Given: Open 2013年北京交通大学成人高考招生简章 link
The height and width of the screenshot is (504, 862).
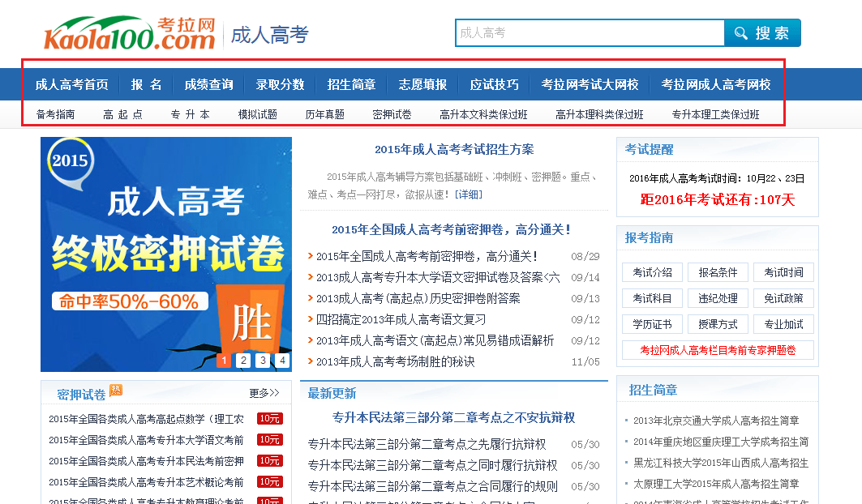Looking at the screenshot, I should [x=716, y=421].
